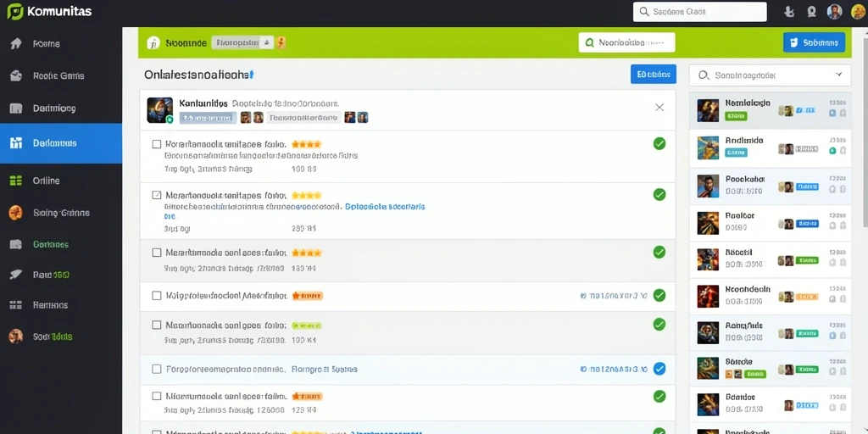Image resolution: width=868 pixels, height=434 pixels.
Task: Open the 'Sdnidec' entry in the right panel
Action: (770, 404)
